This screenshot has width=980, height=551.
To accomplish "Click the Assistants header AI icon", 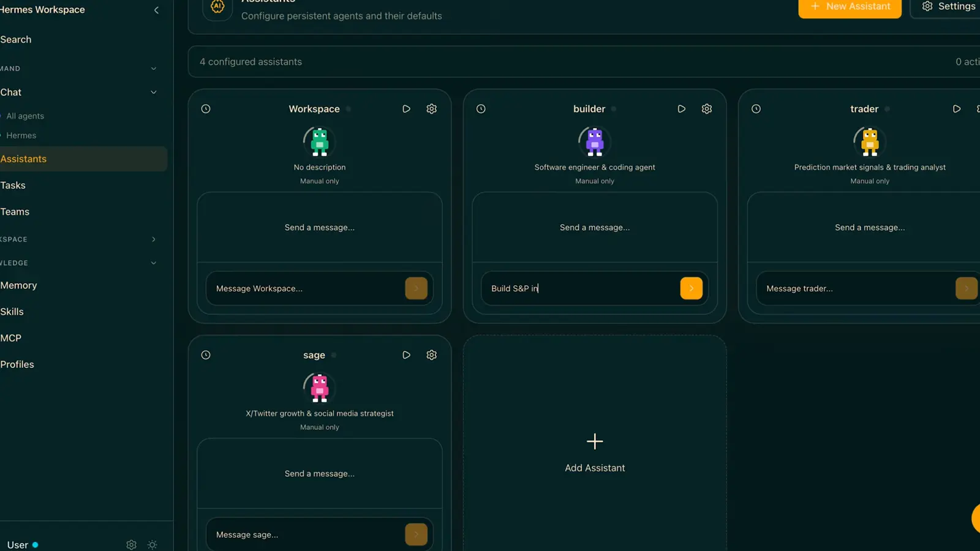I will 217,7.
